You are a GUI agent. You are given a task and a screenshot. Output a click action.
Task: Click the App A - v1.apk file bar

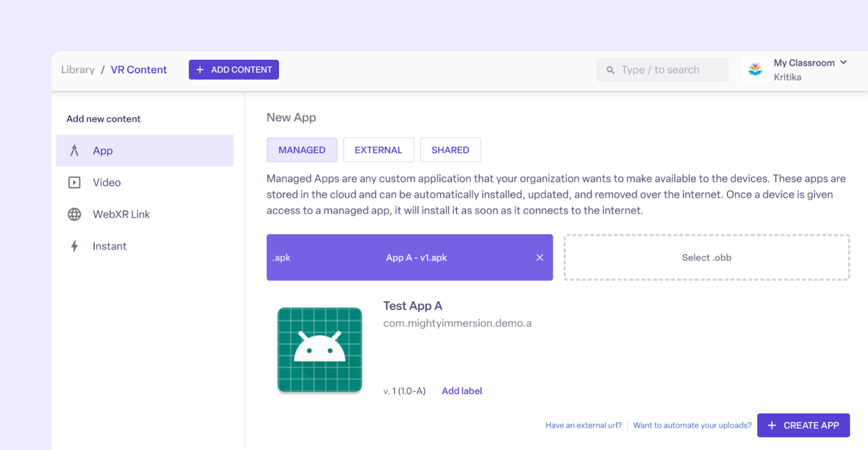[x=409, y=257]
